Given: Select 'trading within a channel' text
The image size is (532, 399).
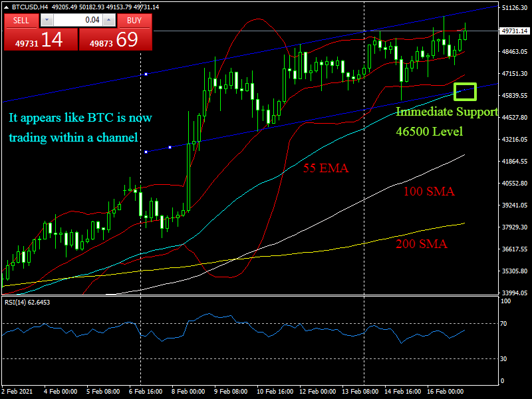Looking at the screenshot, I should point(73,138).
